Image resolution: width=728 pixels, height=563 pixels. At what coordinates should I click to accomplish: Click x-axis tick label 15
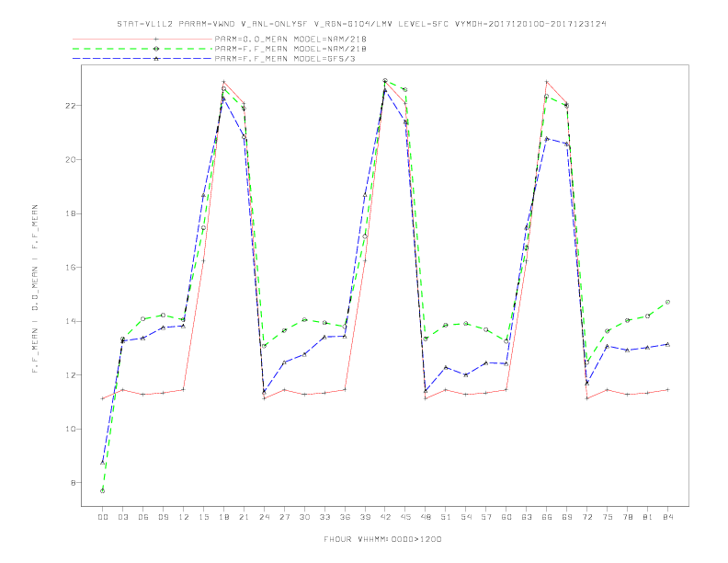[x=203, y=517]
